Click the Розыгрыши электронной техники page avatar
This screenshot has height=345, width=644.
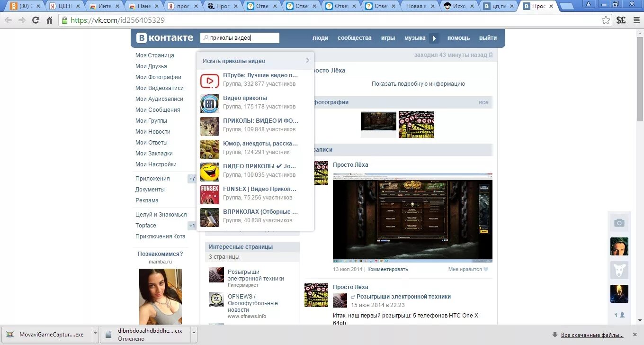216,275
